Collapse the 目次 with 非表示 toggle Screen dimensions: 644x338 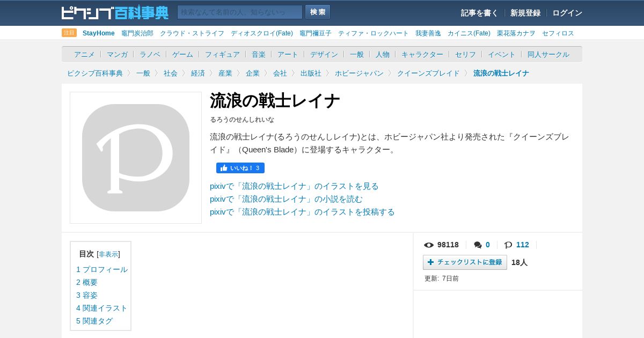click(x=108, y=254)
